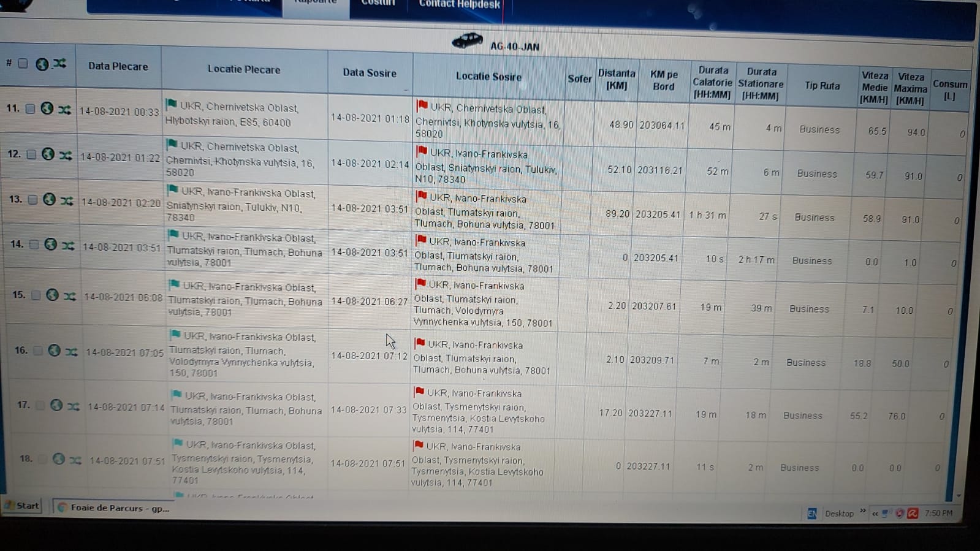The width and height of the screenshot is (980, 551).
Task: Click the Start button in the taskbar
Action: coord(22,506)
